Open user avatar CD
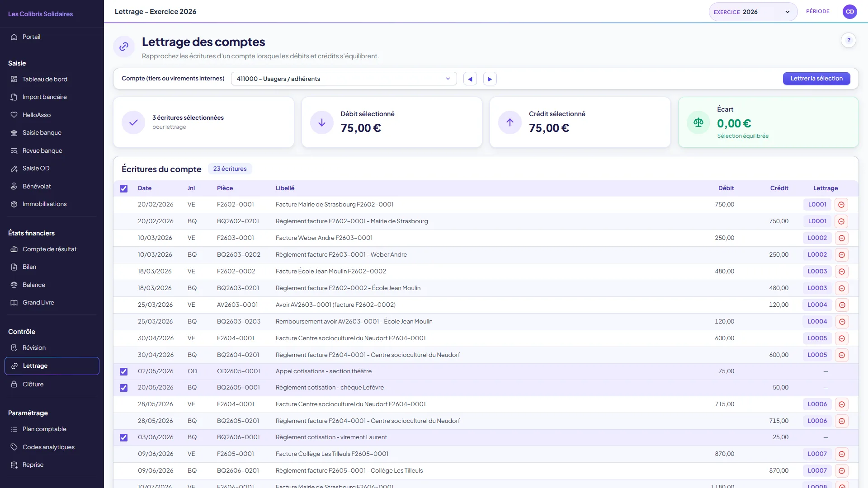This screenshot has width=868, height=488. 850,12
